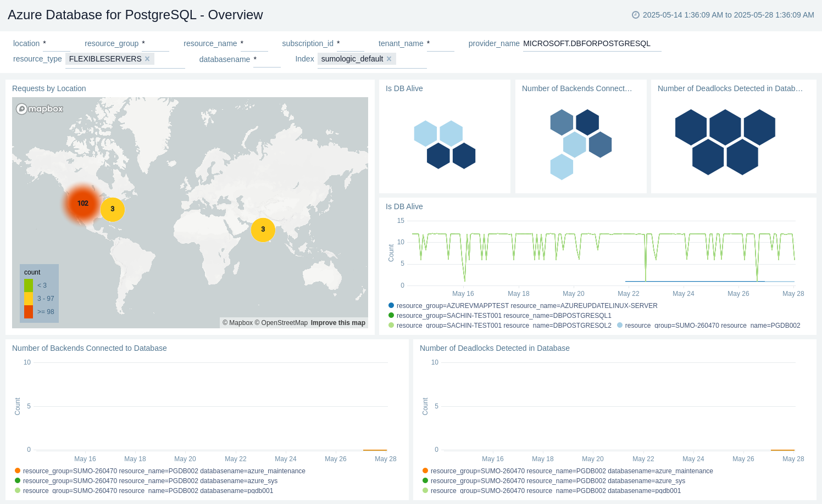Click top-left hexagon in Deadlocks honeycomb
This screenshot has width=822, height=504.
click(691, 127)
